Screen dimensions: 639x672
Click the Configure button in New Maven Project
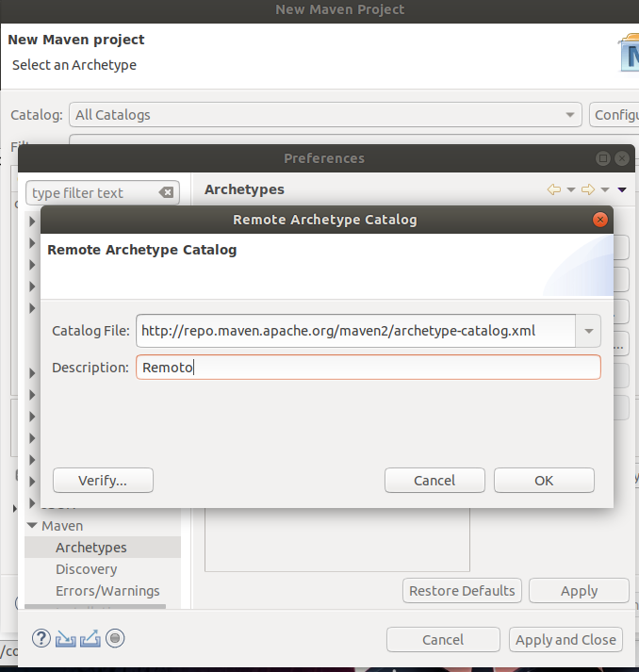pos(614,115)
